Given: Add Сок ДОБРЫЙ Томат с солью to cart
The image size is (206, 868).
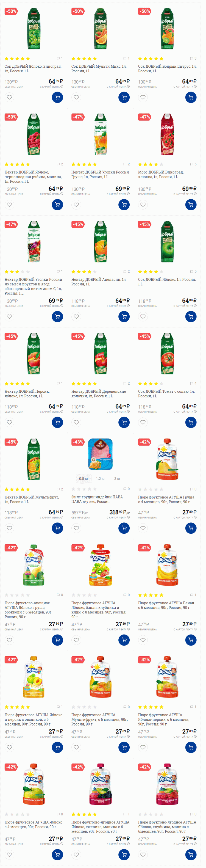Looking at the screenshot, I should [191, 422].
